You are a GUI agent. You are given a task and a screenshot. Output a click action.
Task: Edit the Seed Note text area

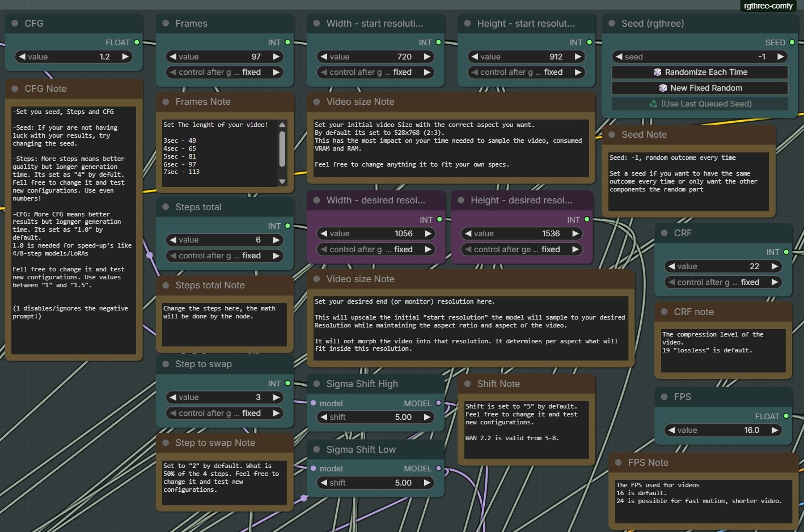[x=689, y=182]
